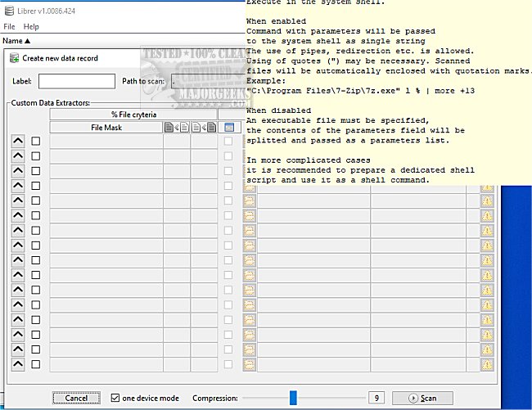Enable the first custom data extractor checkbox
This screenshot has width=532, height=410.
coord(35,142)
